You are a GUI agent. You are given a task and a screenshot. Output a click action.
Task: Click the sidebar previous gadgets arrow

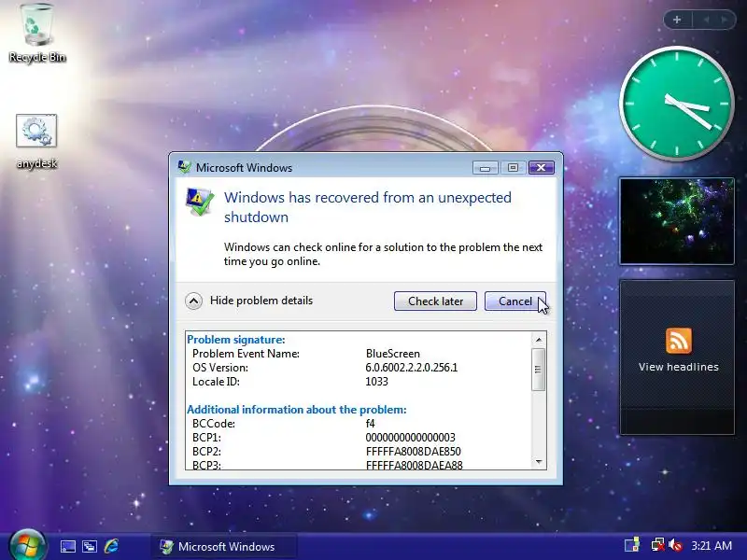pos(706,20)
